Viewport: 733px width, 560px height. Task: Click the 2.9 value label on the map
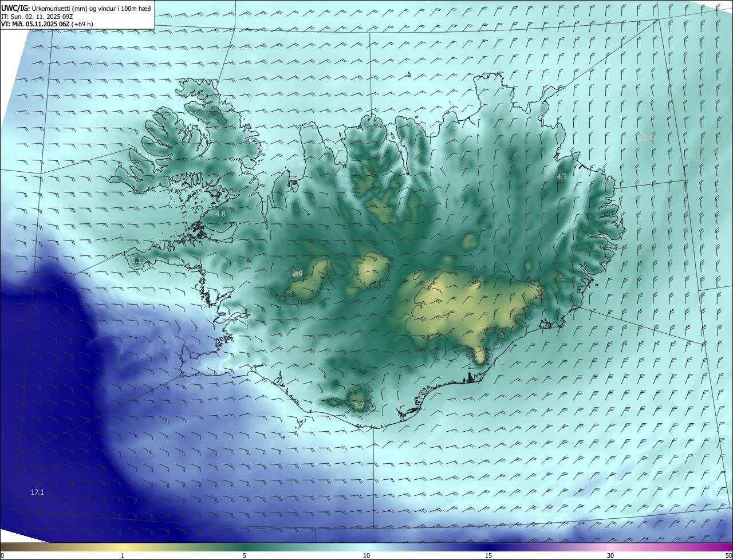297,274
